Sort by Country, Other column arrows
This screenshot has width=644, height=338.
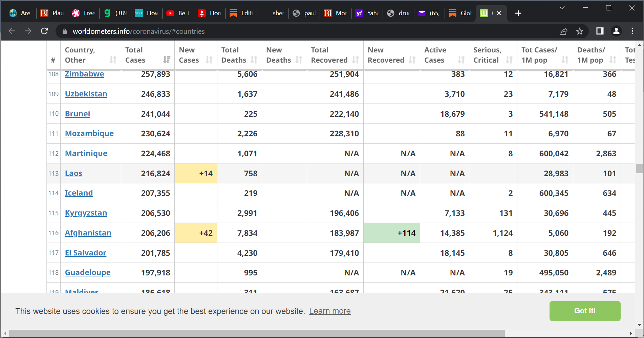click(113, 60)
